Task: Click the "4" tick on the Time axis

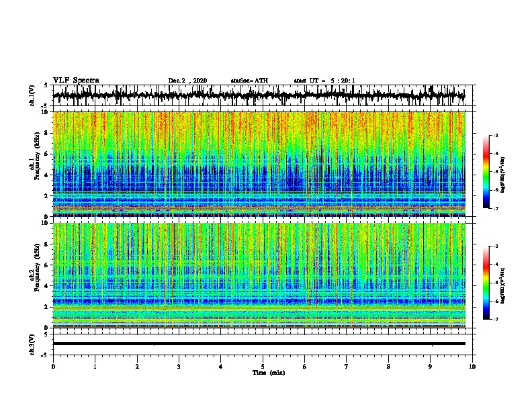Action: (x=221, y=367)
